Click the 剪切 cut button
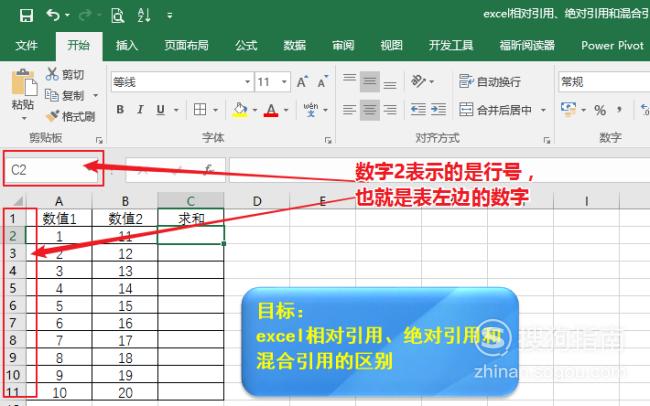This screenshot has width=650, height=406. (65, 74)
